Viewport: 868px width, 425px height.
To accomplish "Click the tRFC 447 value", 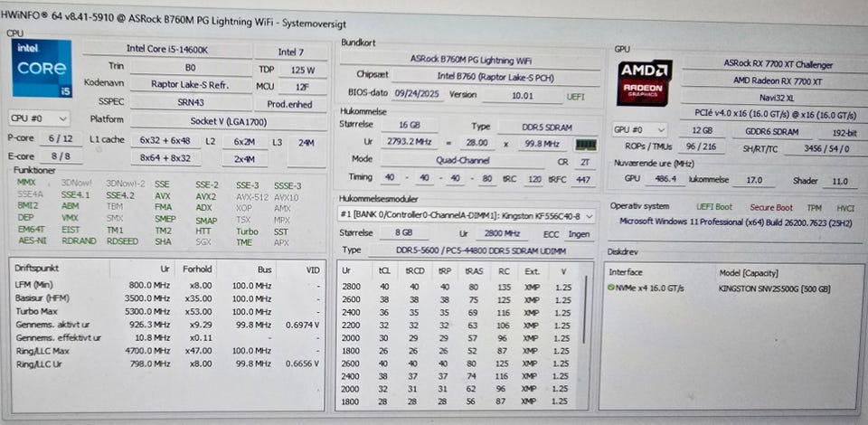I will point(583,179).
